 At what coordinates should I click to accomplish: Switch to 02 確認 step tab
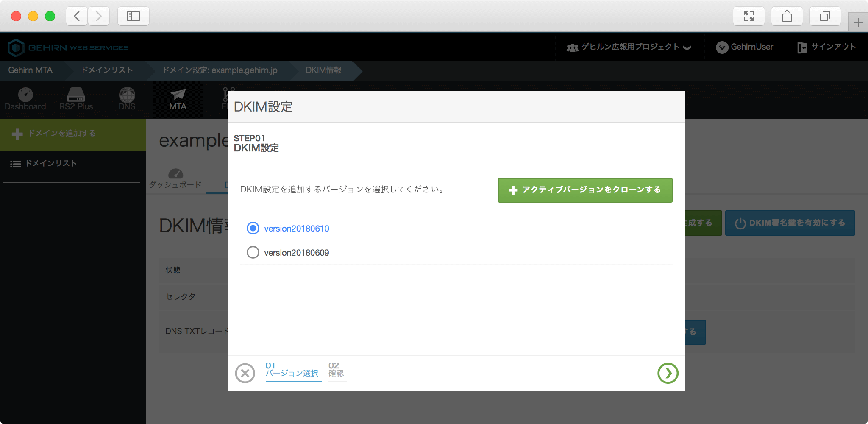coord(336,371)
